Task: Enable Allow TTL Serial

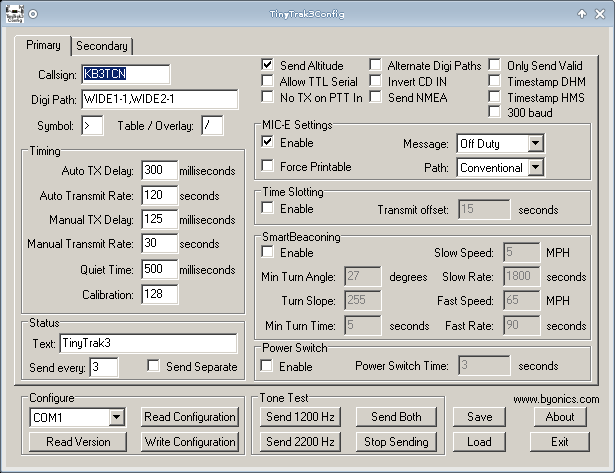Action: click(267, 81)
